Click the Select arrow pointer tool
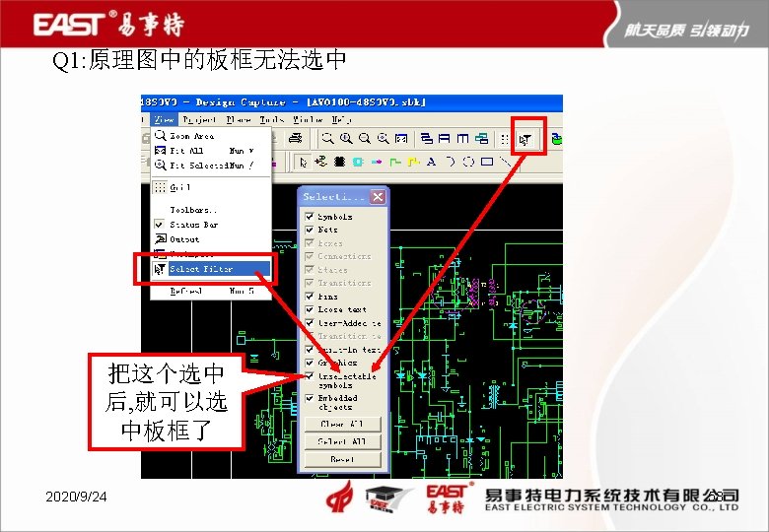The height and width of the screenshot is (532, 769). click(x=303, y=162)
